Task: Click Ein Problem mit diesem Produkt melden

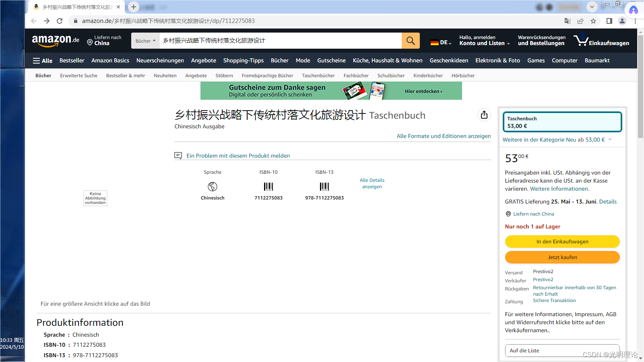Action: [238, 156]
